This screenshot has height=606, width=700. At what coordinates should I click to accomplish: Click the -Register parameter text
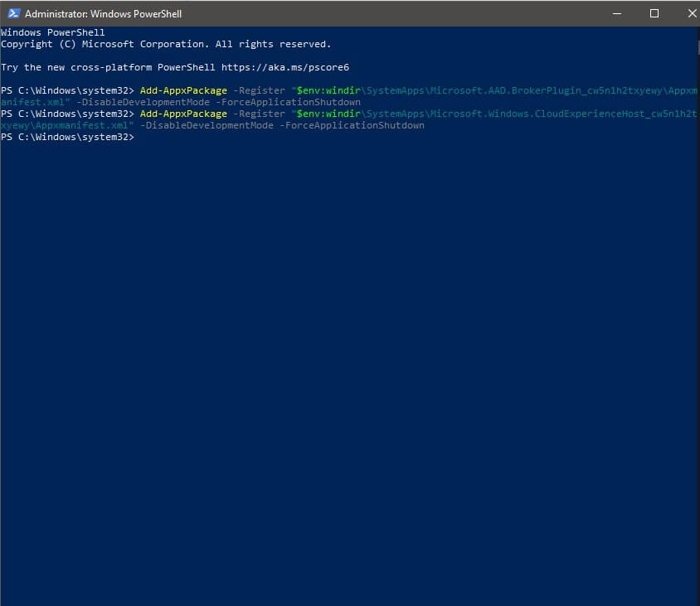pos(261,90)
